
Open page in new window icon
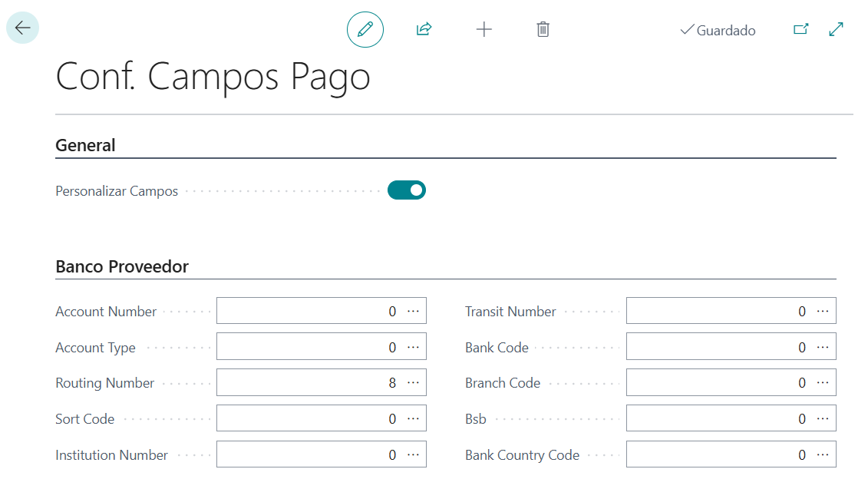(801, 29)
